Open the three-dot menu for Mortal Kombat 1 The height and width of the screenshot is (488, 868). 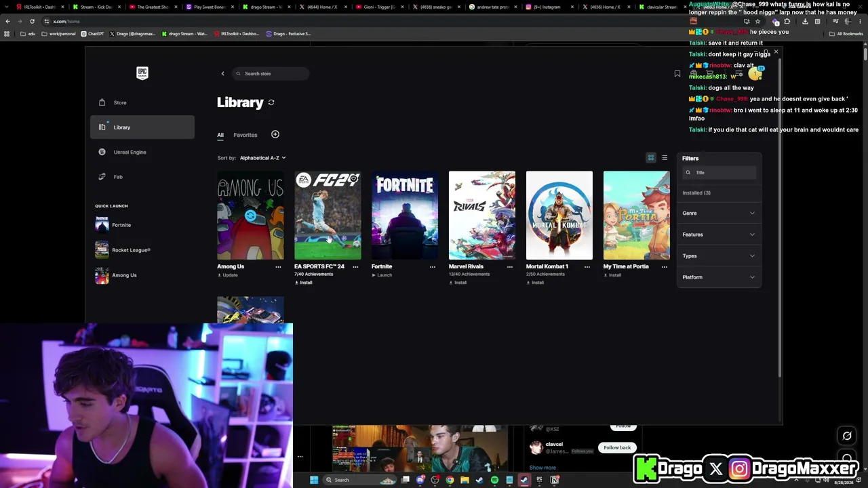587,267
